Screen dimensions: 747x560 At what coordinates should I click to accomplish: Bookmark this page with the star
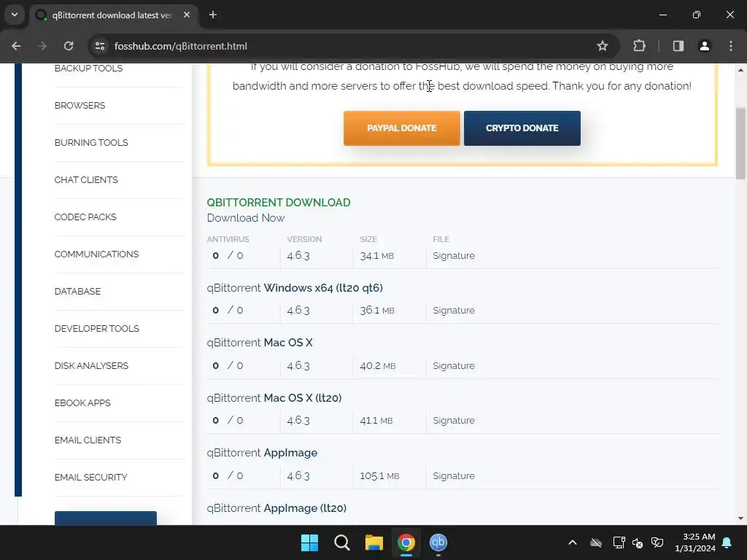[602, 46]
